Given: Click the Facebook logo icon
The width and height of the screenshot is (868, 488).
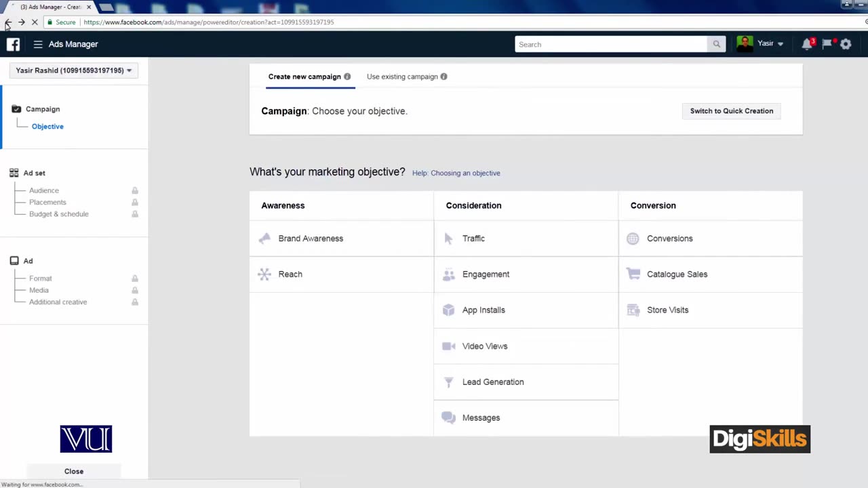Looking at the screenshot, I should coord(13,44).
